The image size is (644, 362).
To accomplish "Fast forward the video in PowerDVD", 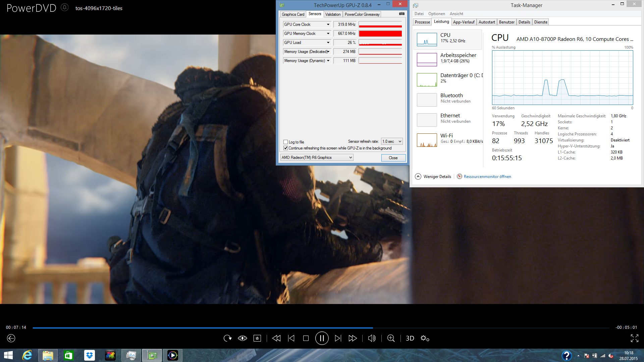I will 353,338.
